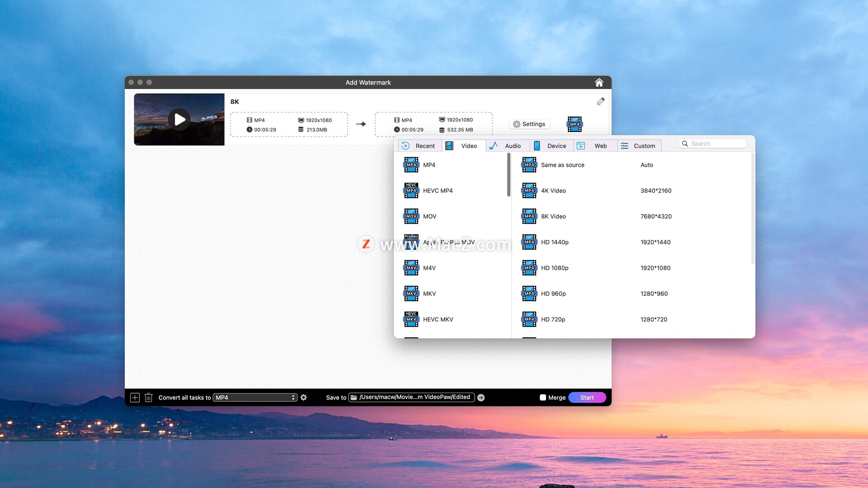
Task: Open the Save to folder path dropdown
Action: click(x=411, y=397)
